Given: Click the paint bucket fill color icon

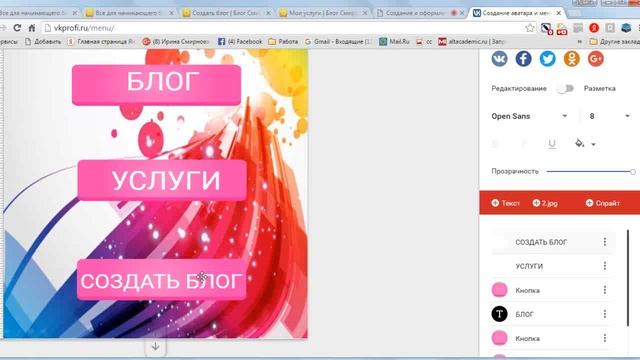Looking at the screenshot, I should pyautogui.click(x=579, y=143).
